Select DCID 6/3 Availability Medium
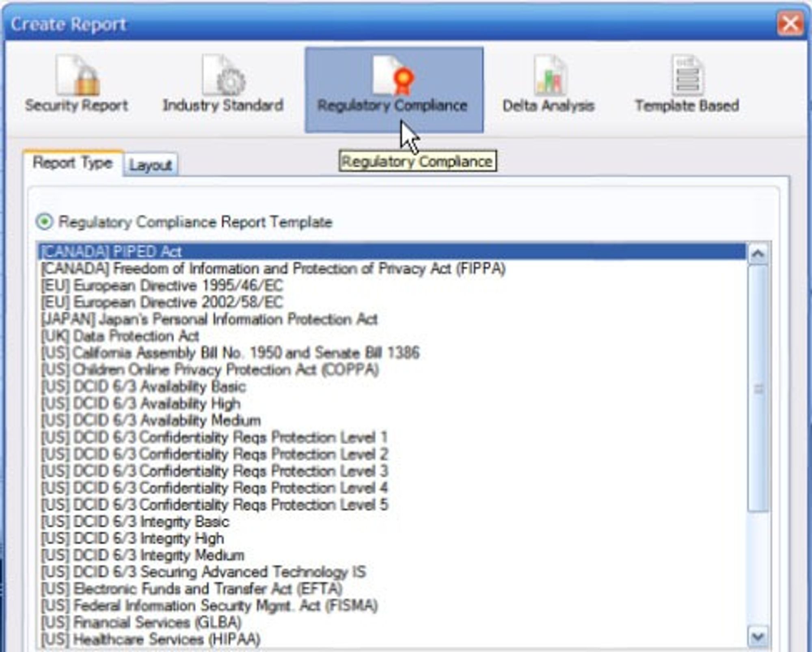Image resolution: width=812 pixels, height=652 pixels. click(393, 421)
